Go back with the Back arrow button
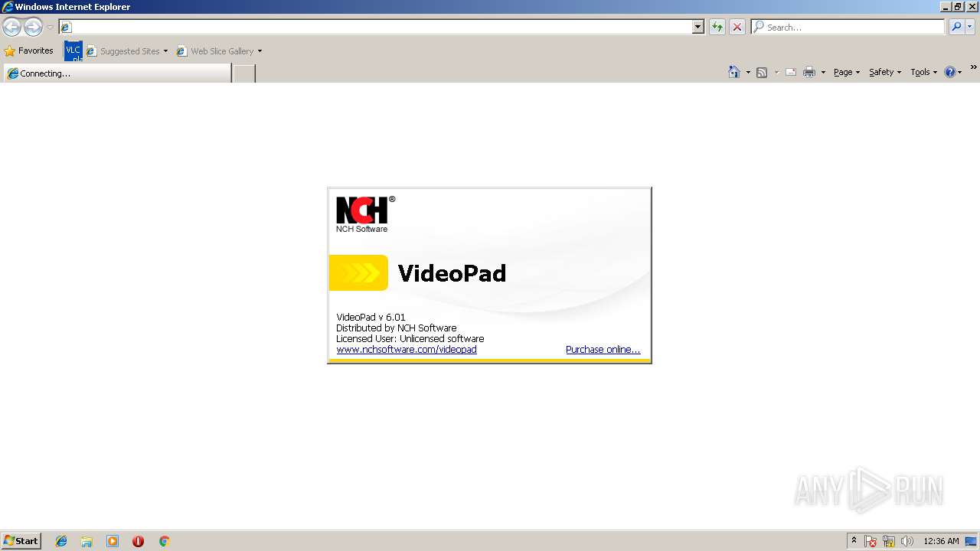 point(11,28)
